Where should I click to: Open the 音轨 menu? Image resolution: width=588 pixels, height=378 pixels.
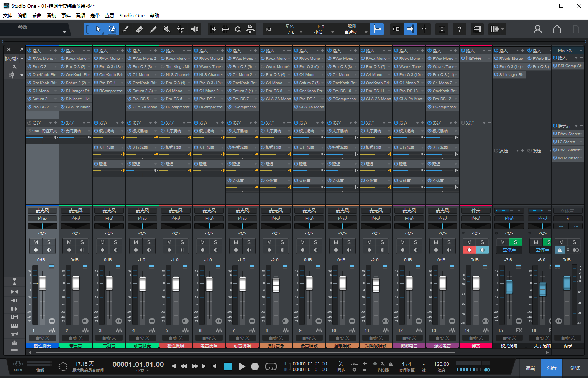click(51, 15)
